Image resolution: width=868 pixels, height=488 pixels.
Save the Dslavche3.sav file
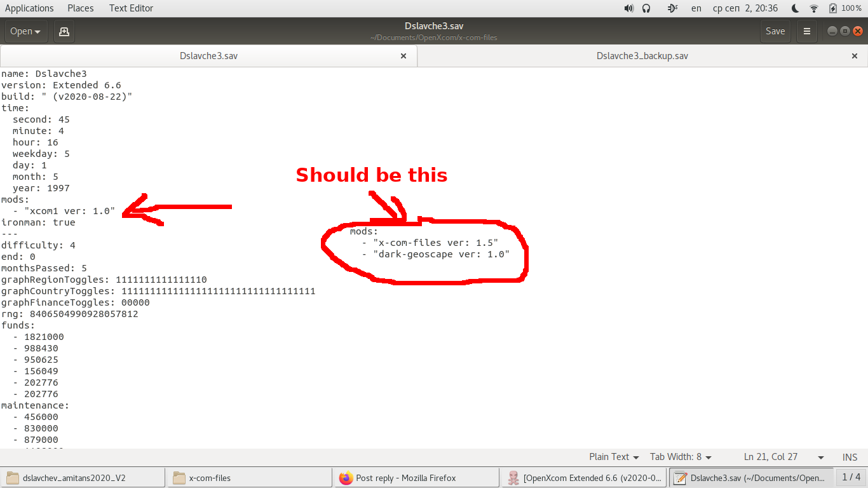[x=775, y=30]
